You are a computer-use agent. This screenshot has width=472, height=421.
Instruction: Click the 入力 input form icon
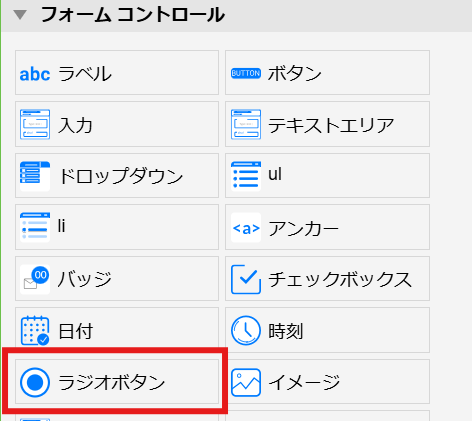pyautogui.click(x=35, y=124)
